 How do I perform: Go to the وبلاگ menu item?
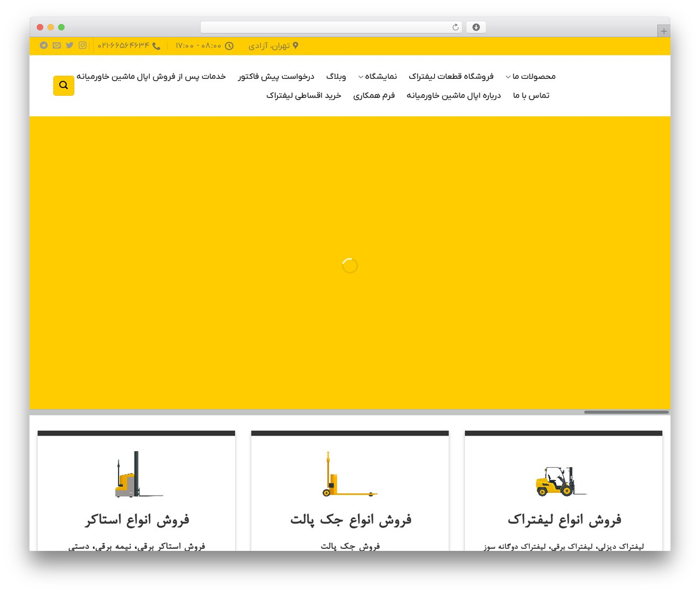coord(336,77)
